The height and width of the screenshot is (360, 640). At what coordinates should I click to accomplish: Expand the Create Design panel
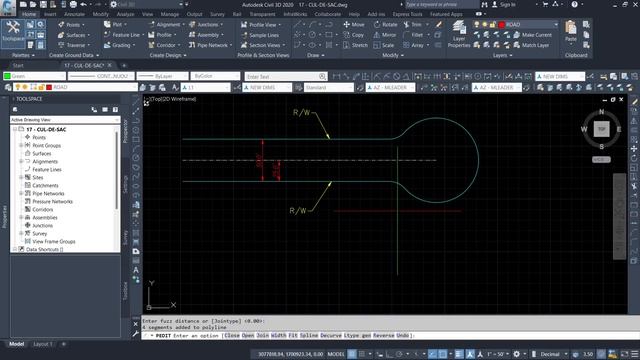[x=168, y=55]
